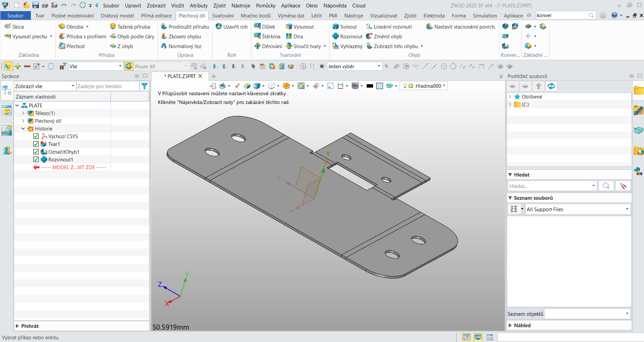Click Lineární rozvinutí tool
The image size is (644, 342).
[389, 27]
